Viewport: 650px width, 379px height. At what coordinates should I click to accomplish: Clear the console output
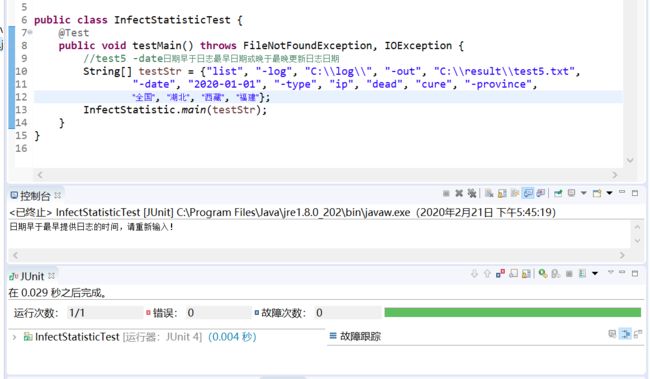coord(489,193)
